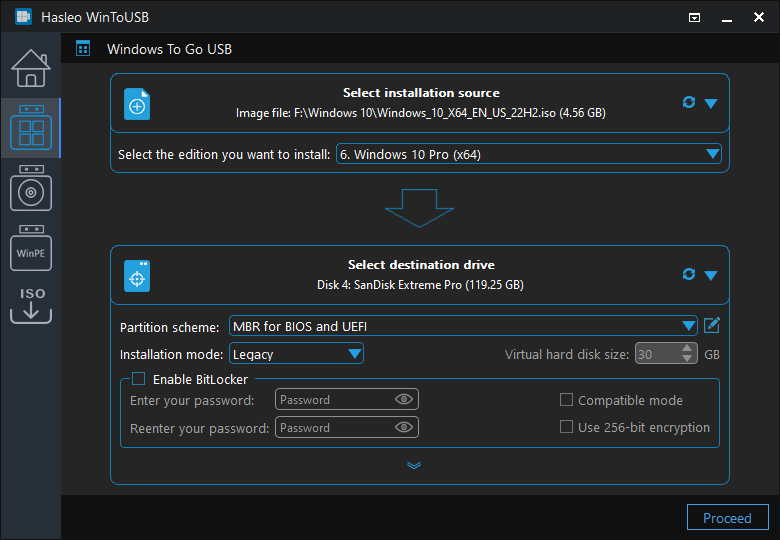
Task: Open the title bar menu dropdown icon
Action: (694, 18)
